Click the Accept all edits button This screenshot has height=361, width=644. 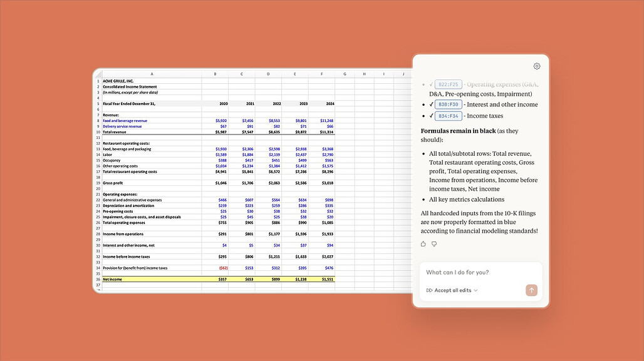click(x=452, y=290)
